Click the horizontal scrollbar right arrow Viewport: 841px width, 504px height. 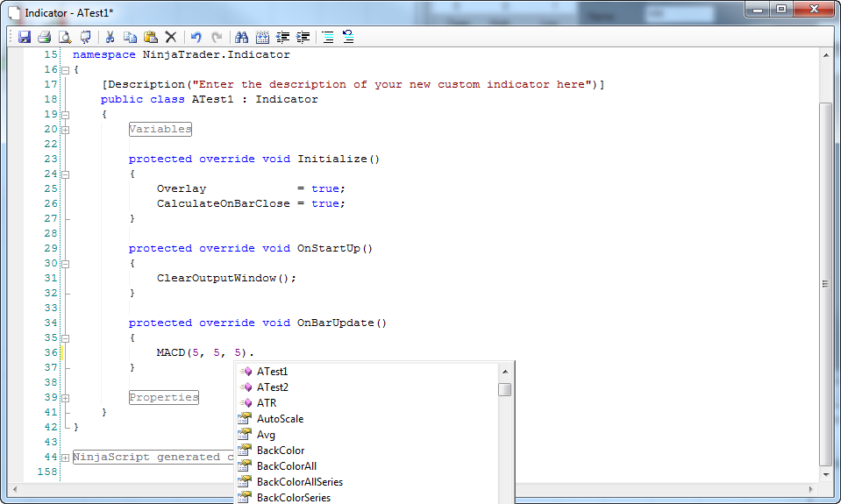(811, 489)
